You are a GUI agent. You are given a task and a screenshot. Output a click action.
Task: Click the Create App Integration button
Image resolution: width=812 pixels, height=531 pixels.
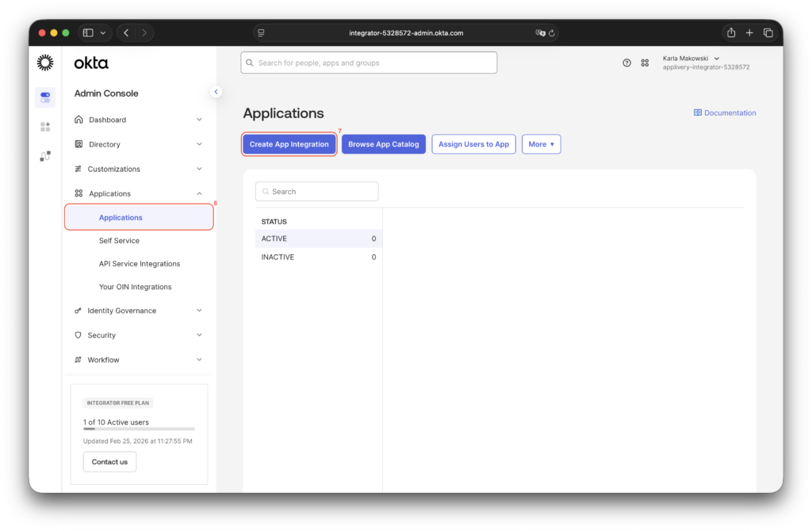(289, 144)
